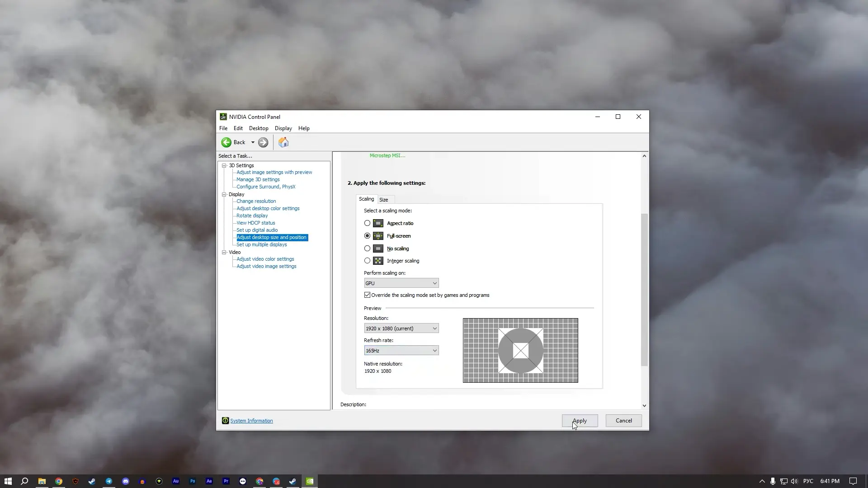Click the Integer scaling mode icon
The height and width of the screenshot is (488, 868).
378,261
